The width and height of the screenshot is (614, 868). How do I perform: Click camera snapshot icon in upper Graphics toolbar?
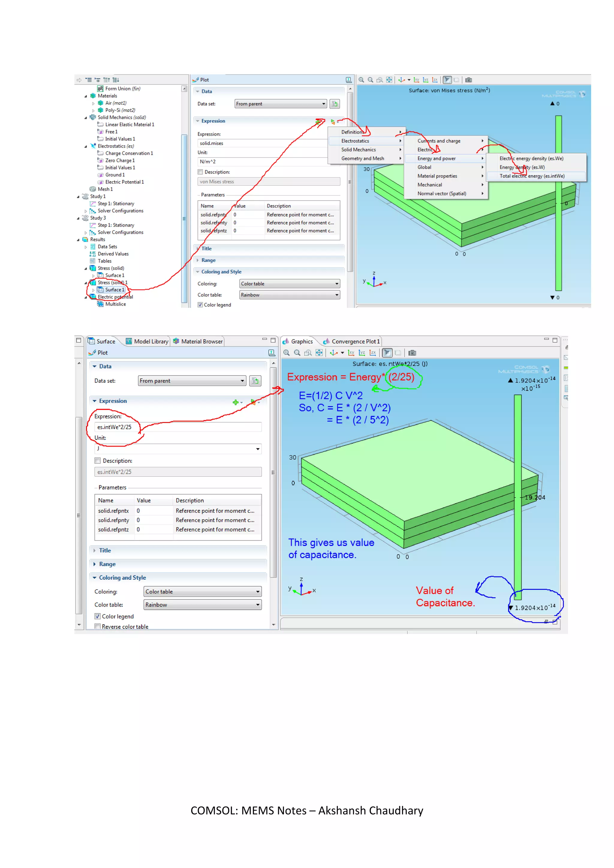point(469,80)
